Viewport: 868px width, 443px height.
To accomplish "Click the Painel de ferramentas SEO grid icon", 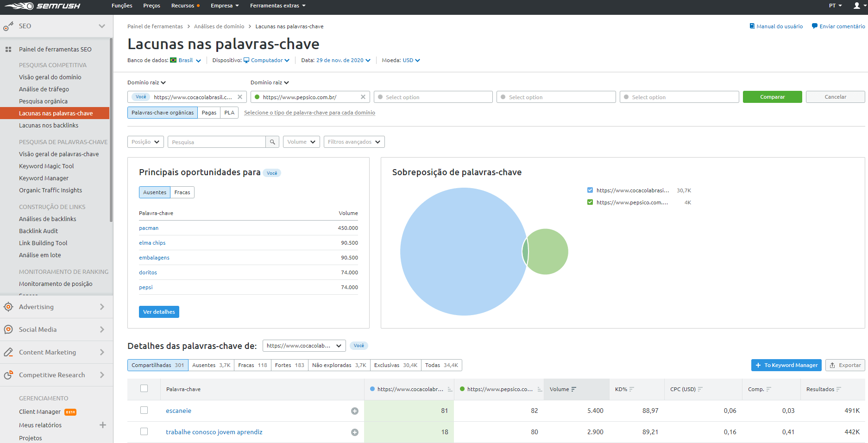I will tap(8, 49).
